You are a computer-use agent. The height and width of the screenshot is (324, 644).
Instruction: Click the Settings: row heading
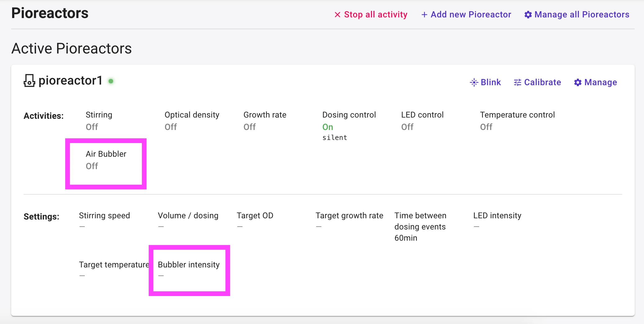[x=41, y=217]
